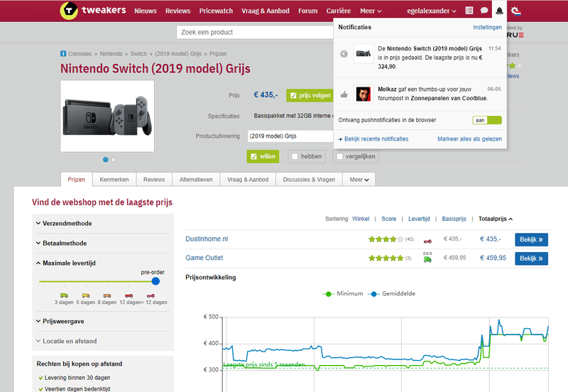Open the list view icon in header
The height and width of the screenshot is (392, 568).
(469, 11)
